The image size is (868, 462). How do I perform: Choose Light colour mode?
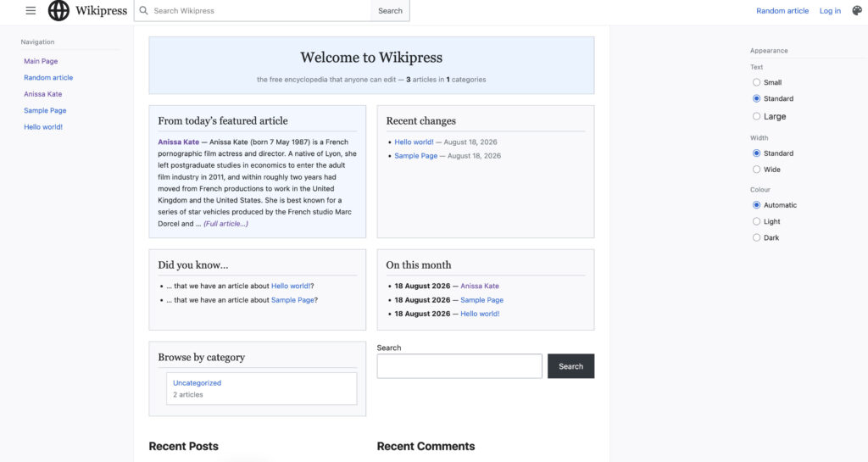pos(756,221)
